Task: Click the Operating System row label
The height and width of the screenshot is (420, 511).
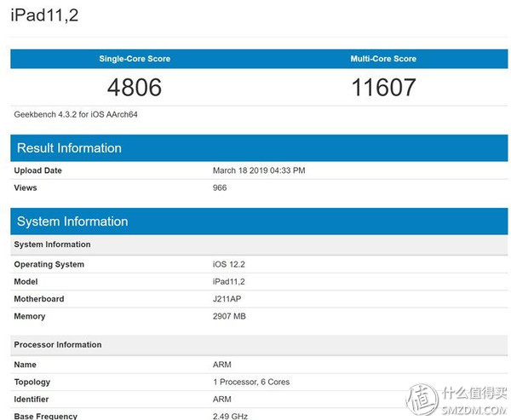Action: pos(49,264)
